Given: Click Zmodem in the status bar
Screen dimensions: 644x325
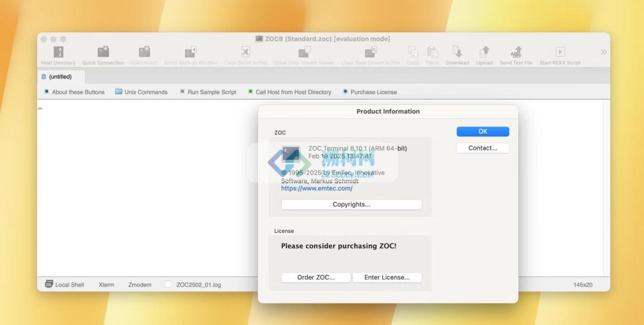Looking at the screenshot, I should [140, 285].
